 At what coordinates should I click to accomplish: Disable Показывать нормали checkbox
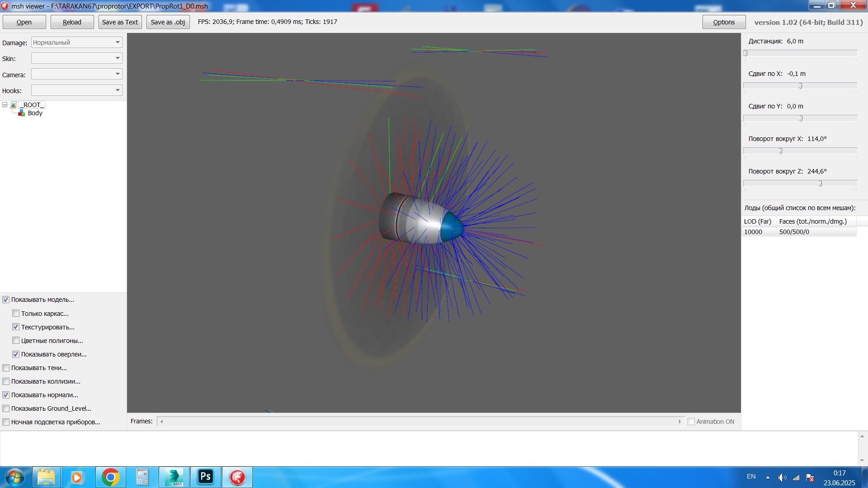(6, 395)
